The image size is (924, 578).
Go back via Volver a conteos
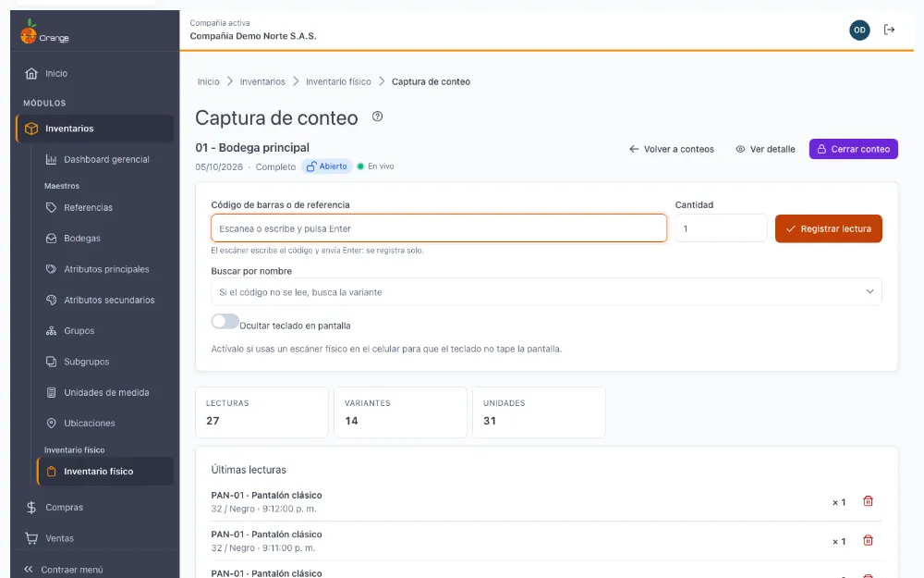coord(671,149)
